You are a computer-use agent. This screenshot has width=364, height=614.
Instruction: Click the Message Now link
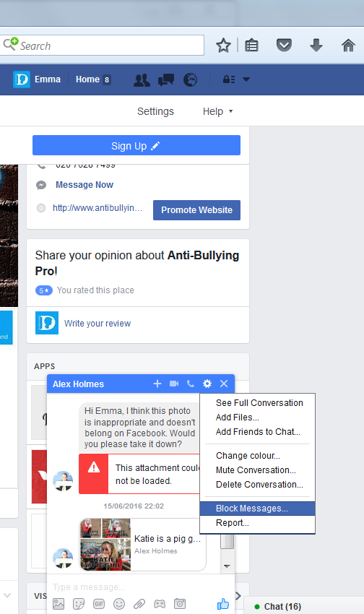pos(84,185)
